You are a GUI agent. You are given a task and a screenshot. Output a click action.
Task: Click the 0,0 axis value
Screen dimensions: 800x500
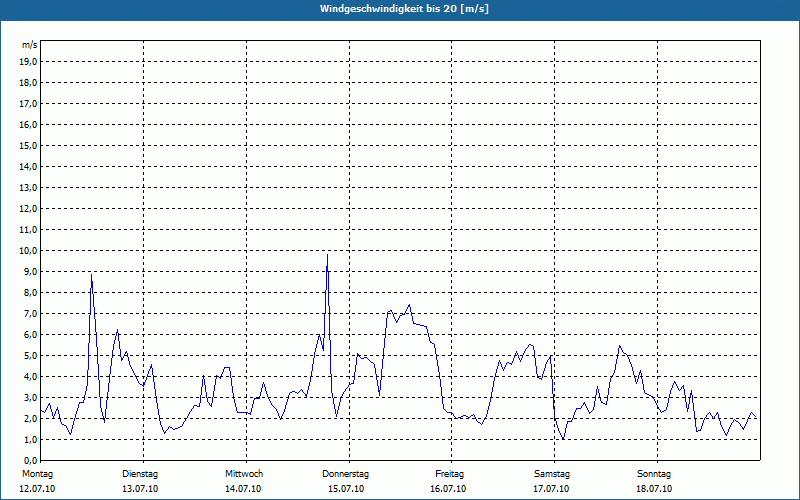(31, 461)
